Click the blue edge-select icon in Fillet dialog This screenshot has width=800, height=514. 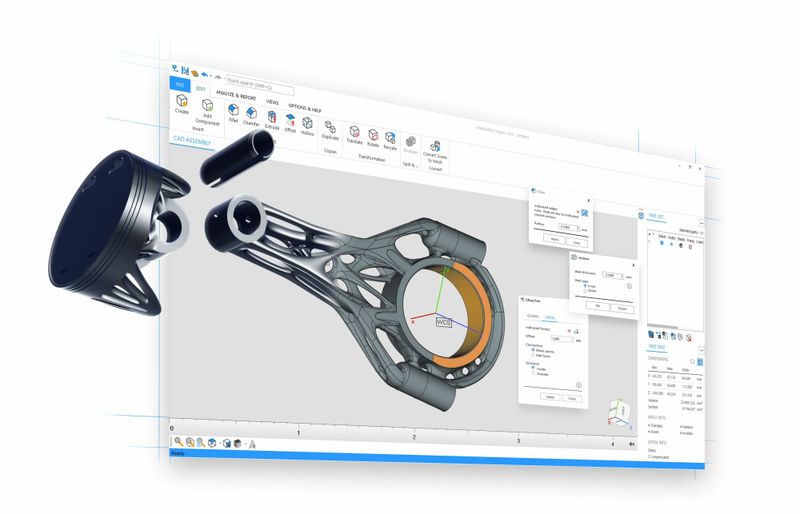585,212
